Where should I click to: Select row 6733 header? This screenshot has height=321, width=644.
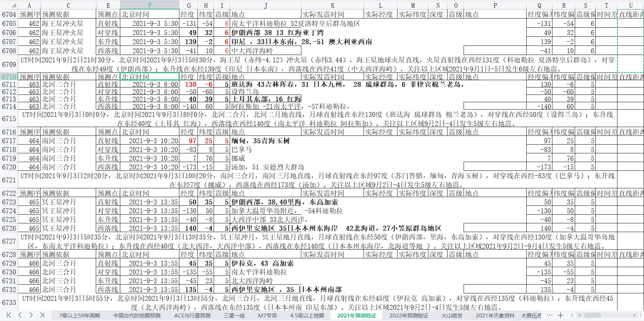[x=9, y=302]
